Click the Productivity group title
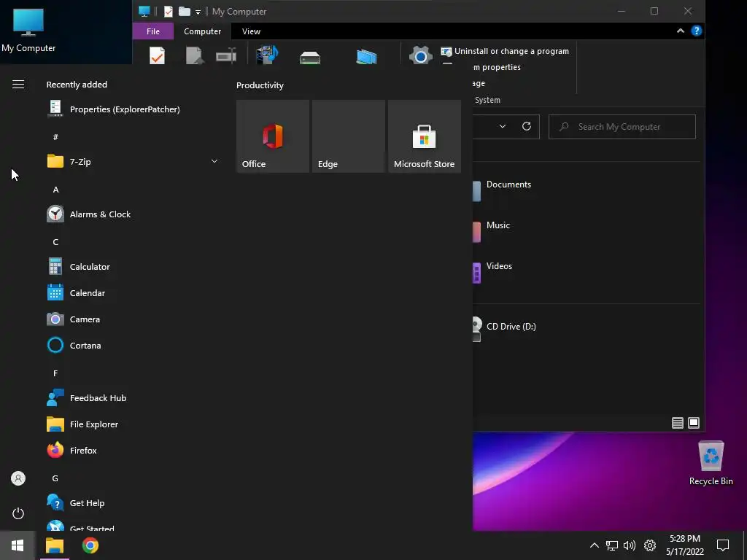 click(x=260, y=85)
